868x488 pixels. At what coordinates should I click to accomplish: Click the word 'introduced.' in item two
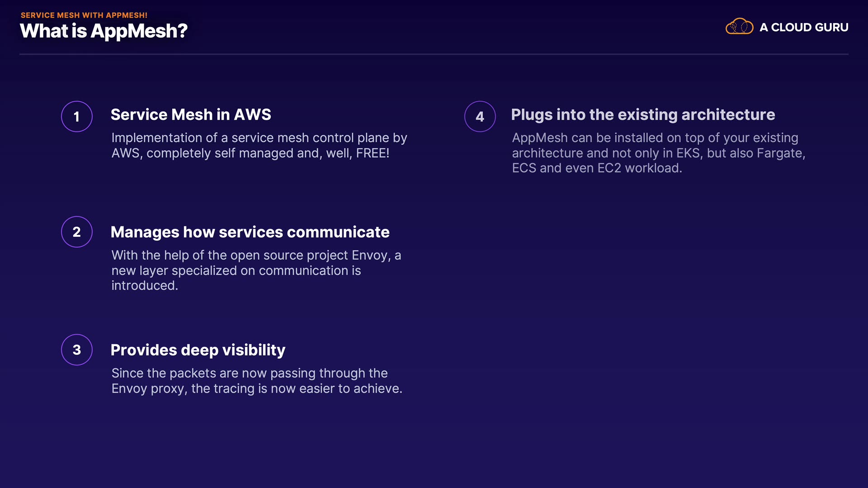point(145,286)
